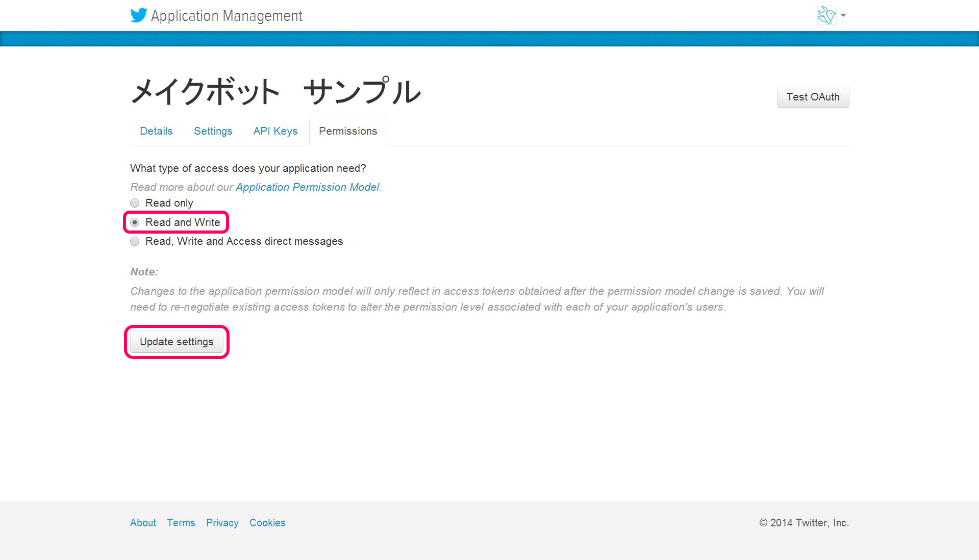The width and height of the screenshot is (979, 560).
Task: Click the '© 2014 Twitter, Inc.' copyright text
Action: (x=804, y=523)
